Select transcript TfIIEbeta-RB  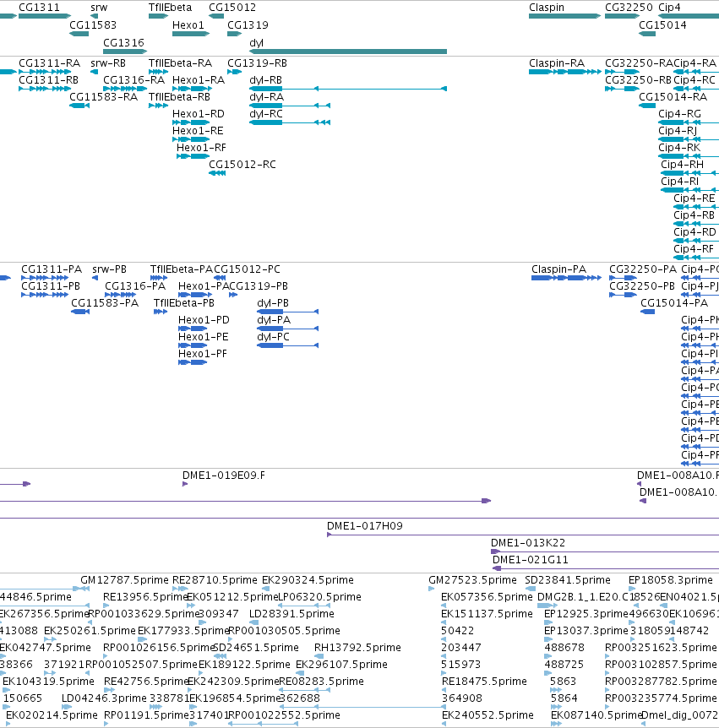[x=158, y=106]
